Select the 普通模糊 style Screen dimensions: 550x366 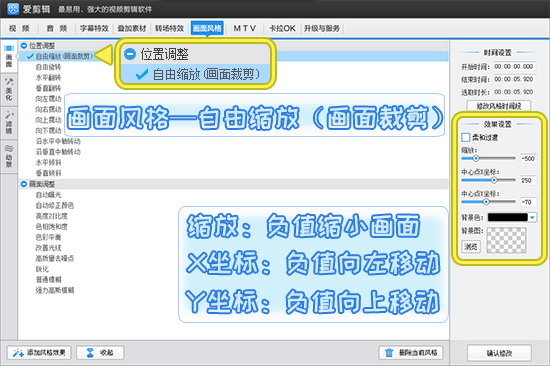click(x=48, y=280)
